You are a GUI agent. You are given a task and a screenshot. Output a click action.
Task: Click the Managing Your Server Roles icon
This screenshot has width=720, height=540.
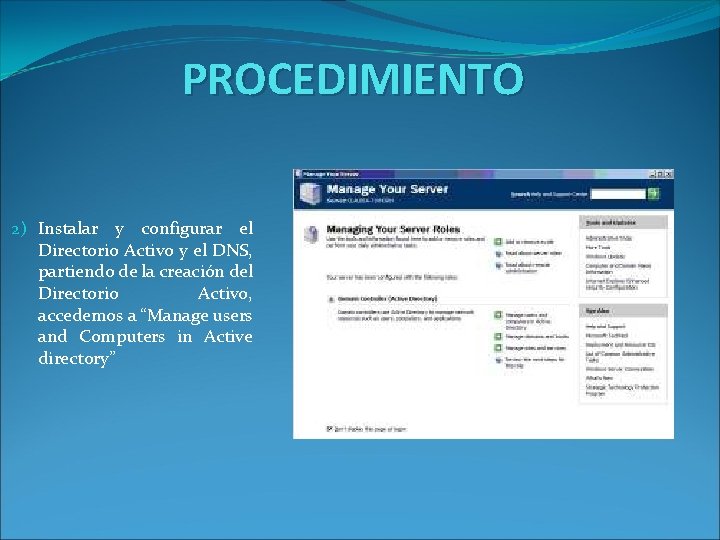(x=311, y=235)
